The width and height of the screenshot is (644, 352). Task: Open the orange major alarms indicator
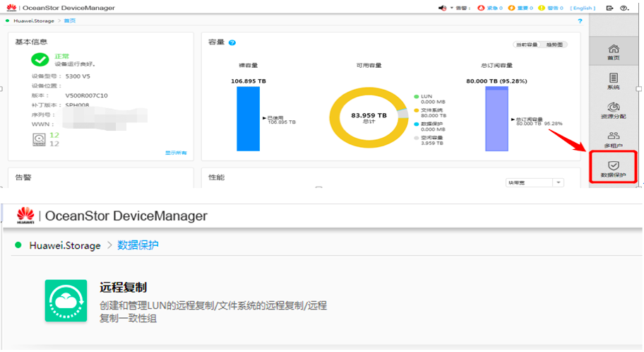click(x=520, y=8)
